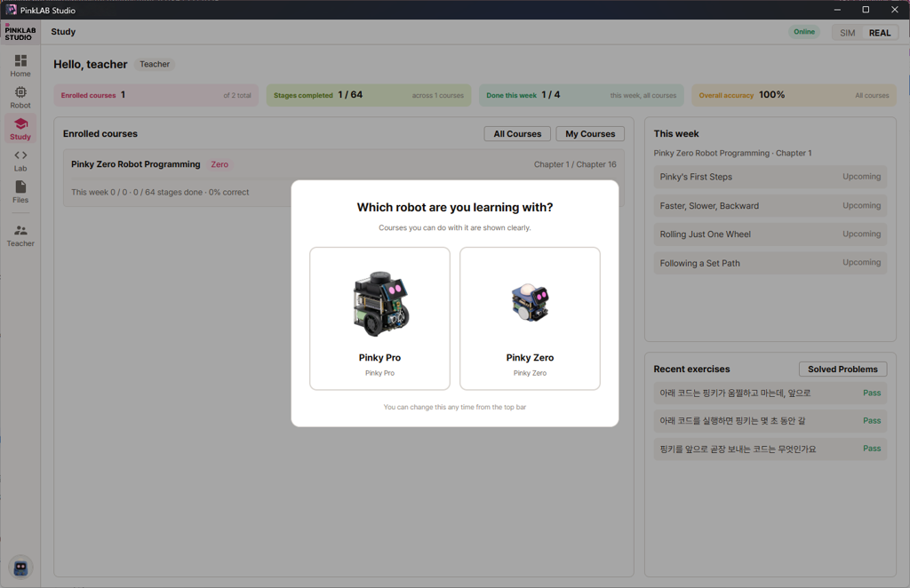Click 'Chapter 1 / Chapter 16' text
Viewport: 910px width, 588px height.
click(x=575, y=164)
